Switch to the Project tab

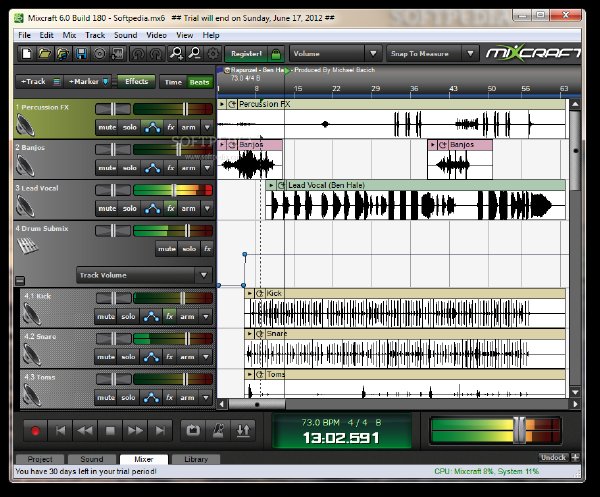pyautogui.click(x=40, y=459)
